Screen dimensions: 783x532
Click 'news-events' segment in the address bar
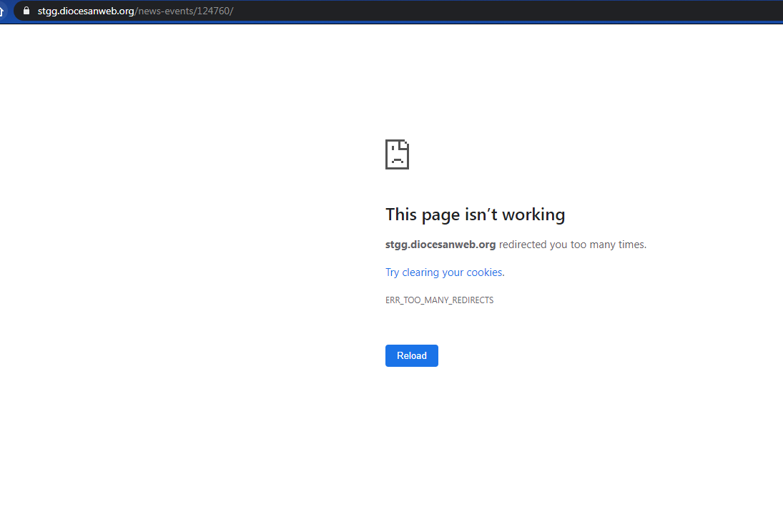click(166, 11)
